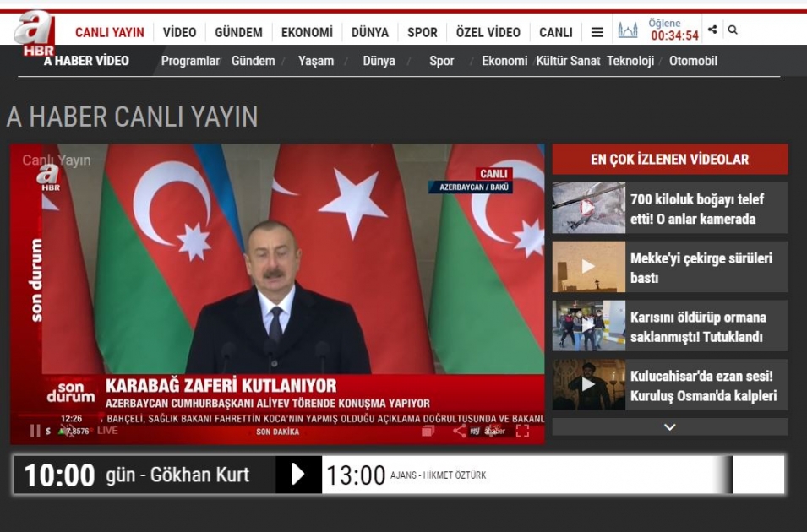
Task: Go to Teknoloji in sub-navigation
Action: coord(630,61)
